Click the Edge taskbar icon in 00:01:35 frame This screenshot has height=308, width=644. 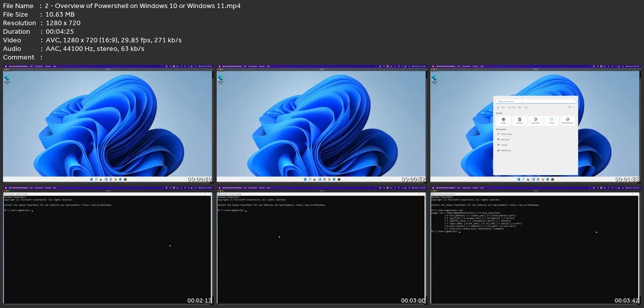tap(548, 179)
